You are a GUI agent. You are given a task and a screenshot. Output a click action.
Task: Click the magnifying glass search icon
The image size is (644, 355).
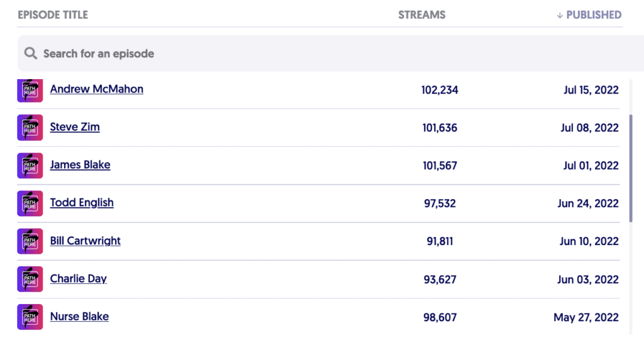pos(30,53)
